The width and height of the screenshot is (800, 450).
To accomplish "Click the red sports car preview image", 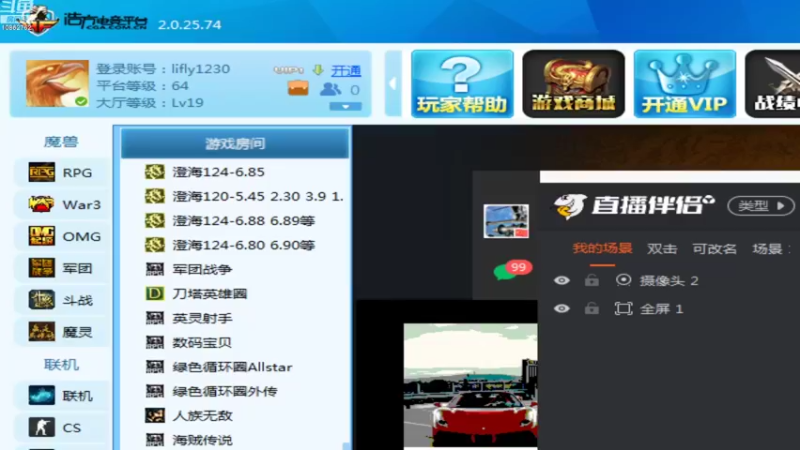I will 470,386.
